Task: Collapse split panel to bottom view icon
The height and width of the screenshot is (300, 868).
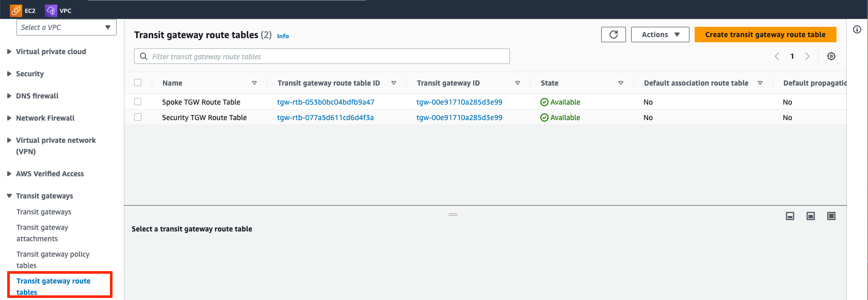Action: point(790,216)
